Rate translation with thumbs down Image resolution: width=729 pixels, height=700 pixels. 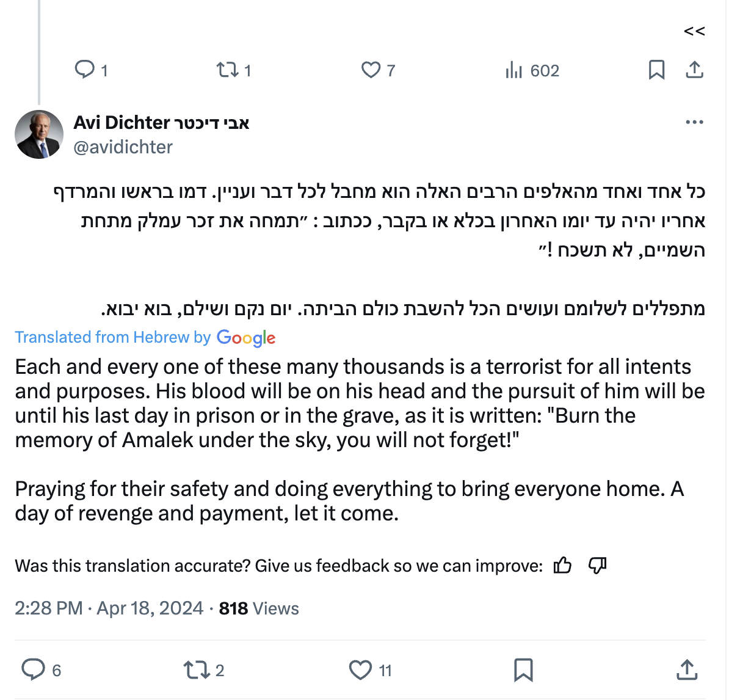(597, 566)
